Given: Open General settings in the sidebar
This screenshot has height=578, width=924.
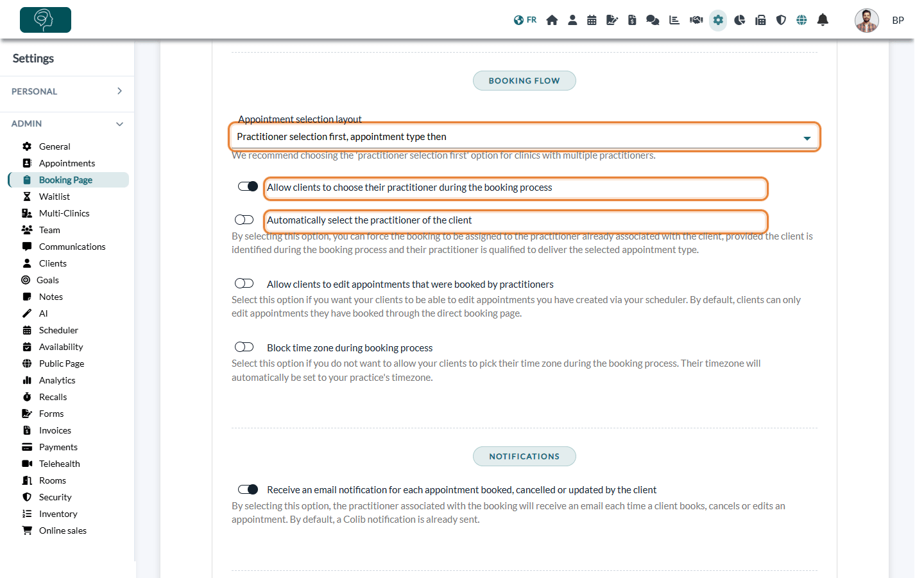Looking at the screenshot, I should pyautogui.click(x=55, y=146).
